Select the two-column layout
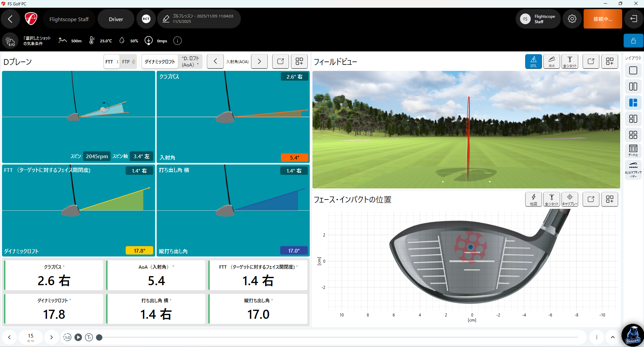The image size is (644, 347). point(633,87)
